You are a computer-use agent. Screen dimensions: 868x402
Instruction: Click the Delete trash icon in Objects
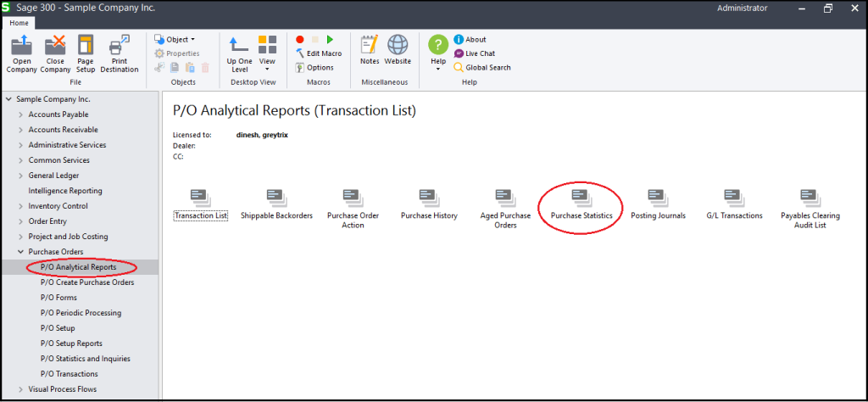[205, 68]
